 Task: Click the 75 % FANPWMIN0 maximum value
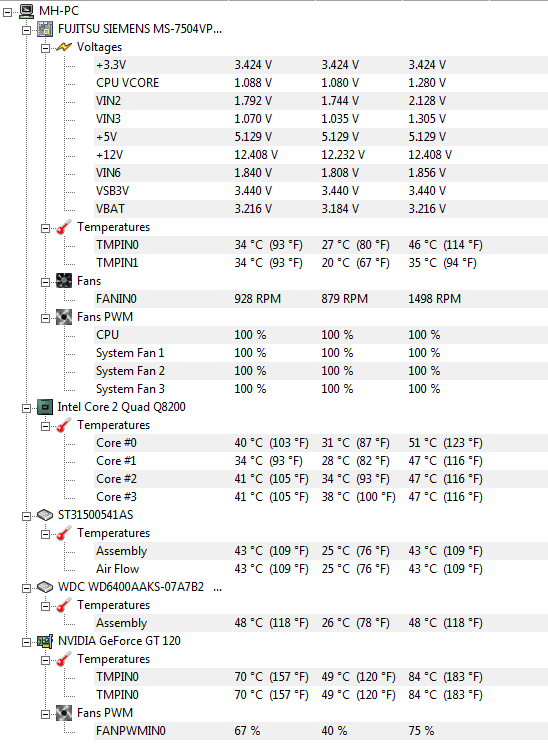tap(421, 731)
